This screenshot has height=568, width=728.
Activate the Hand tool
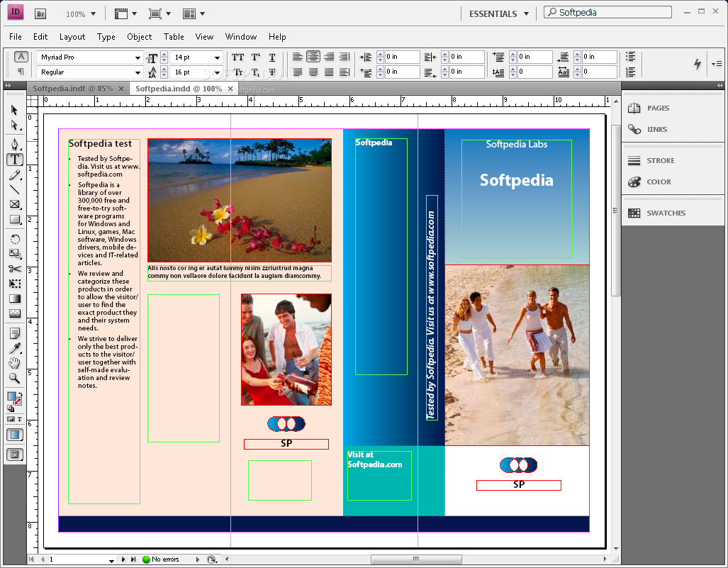click(x=15, y=363)
